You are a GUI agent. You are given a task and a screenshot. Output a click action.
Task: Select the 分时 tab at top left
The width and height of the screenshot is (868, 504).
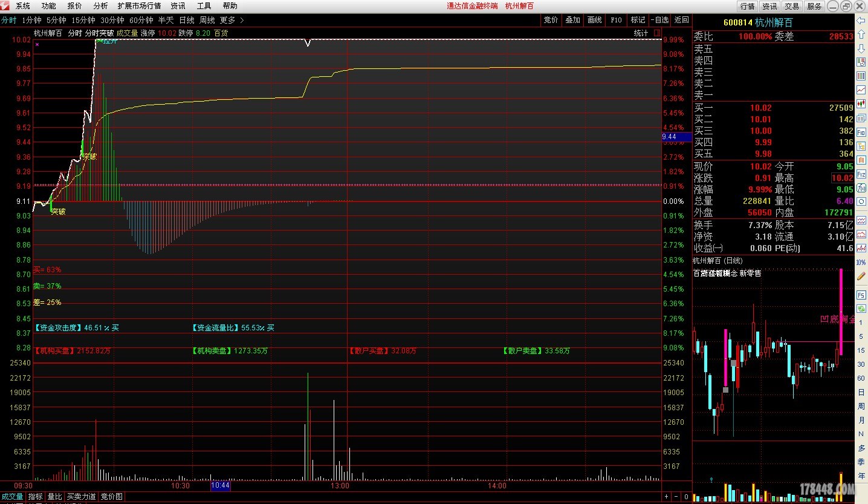9,20
